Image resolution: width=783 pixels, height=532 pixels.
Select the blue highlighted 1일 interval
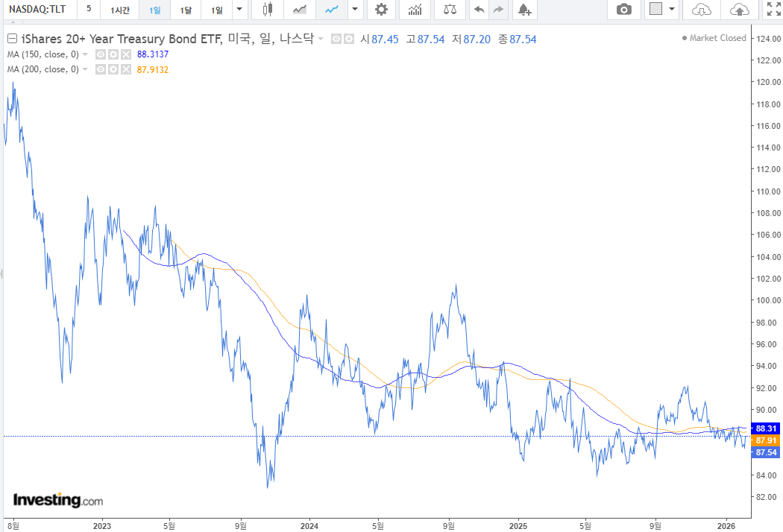click(x=155, y=10)
